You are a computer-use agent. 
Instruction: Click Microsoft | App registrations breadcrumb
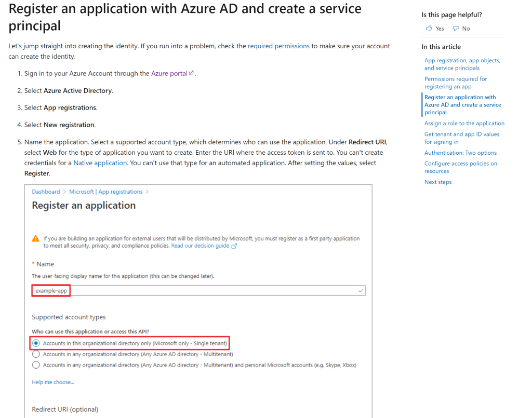click(106, 192)
